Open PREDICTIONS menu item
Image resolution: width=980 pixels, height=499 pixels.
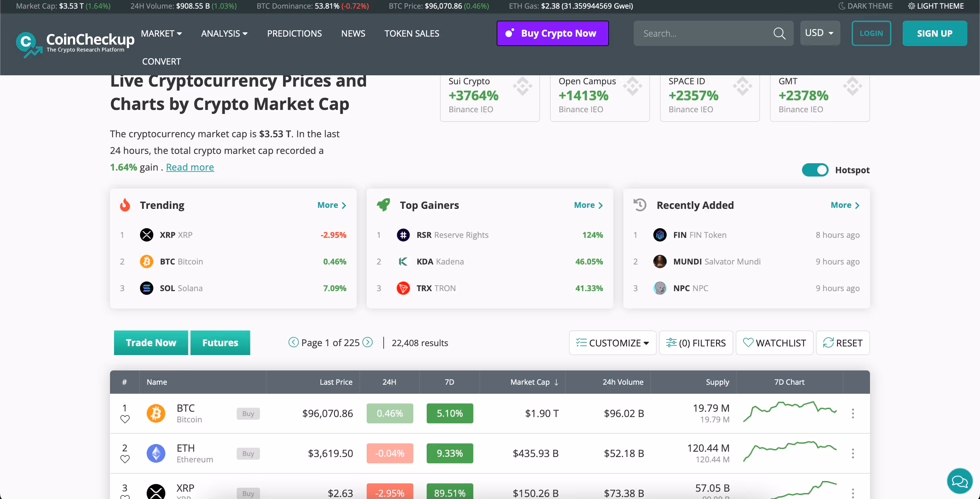[294, 33]
